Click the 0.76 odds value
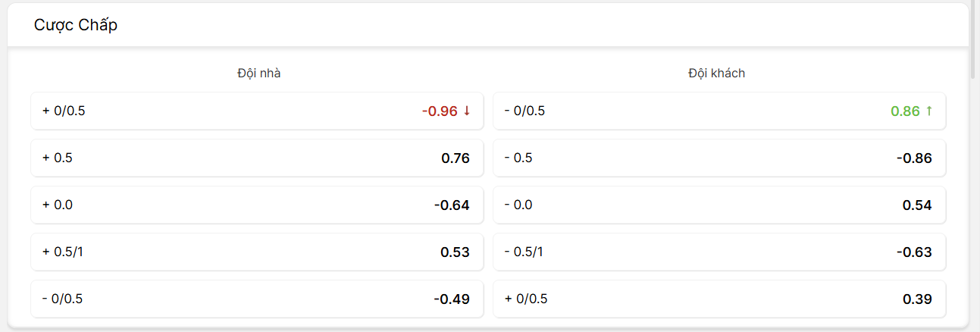This screenshot has height=332, width=980. (456, 158)
